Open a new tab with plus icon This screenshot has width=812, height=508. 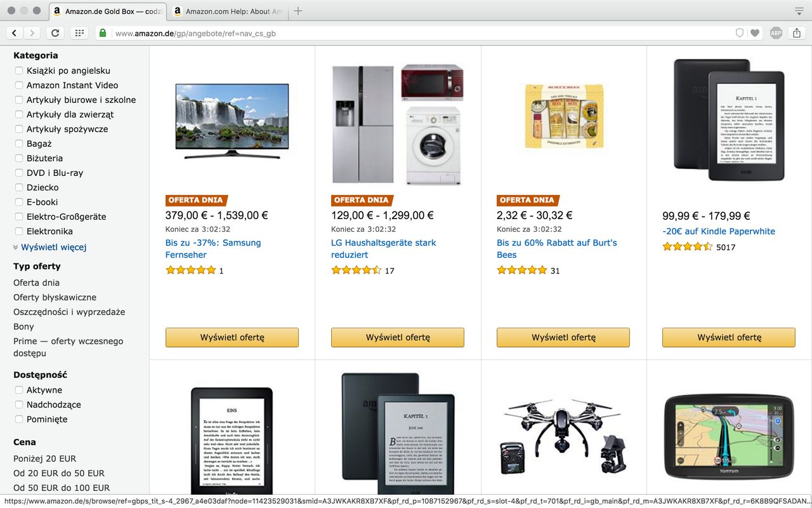coord(298,11)
